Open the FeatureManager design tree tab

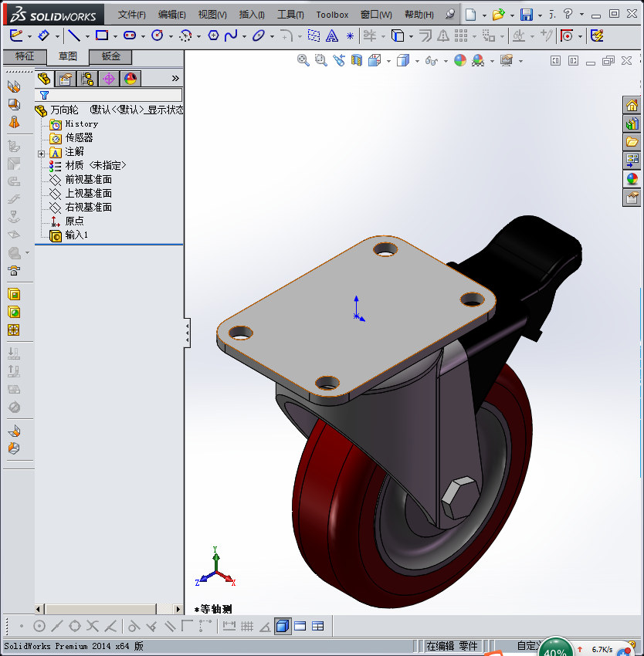[43, 79]
